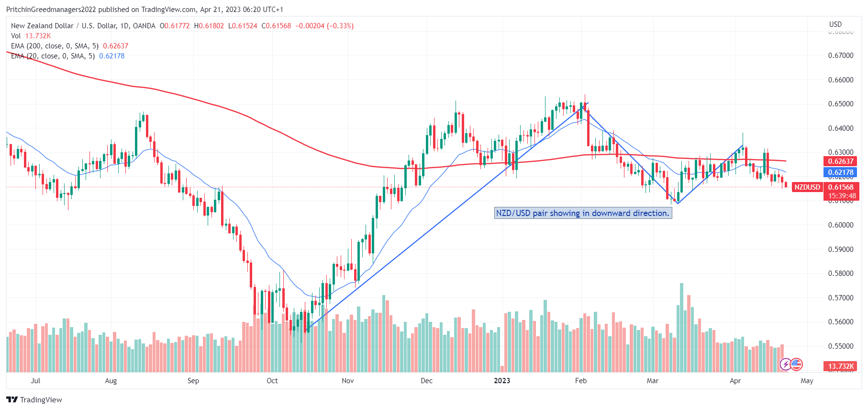Click the Mar label on time axis
The image size is (868, 410).
pyautogui.click(x=653, y=381)
